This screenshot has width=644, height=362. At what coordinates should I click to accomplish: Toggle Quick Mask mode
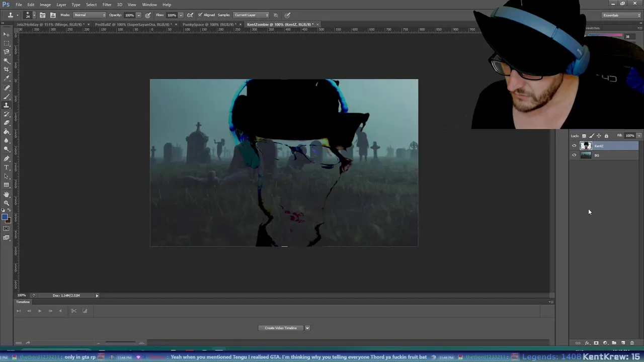[7, 229]
